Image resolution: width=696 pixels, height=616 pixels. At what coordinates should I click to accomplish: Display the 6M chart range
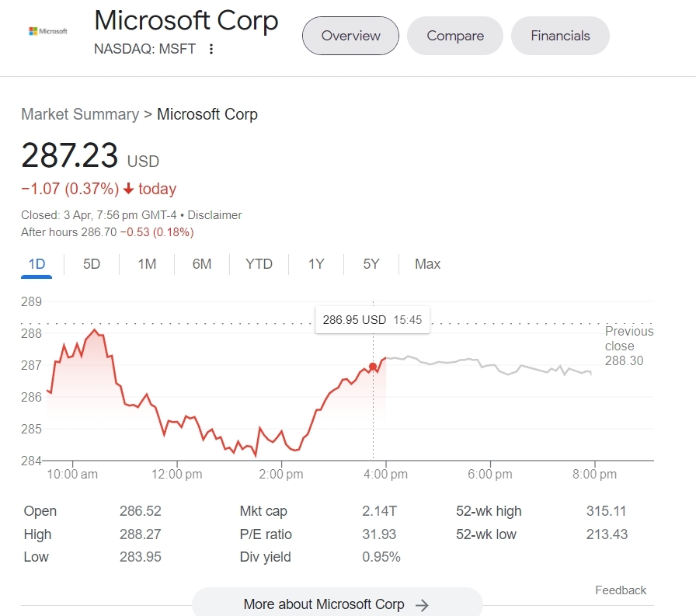click(x=202, y=264)
